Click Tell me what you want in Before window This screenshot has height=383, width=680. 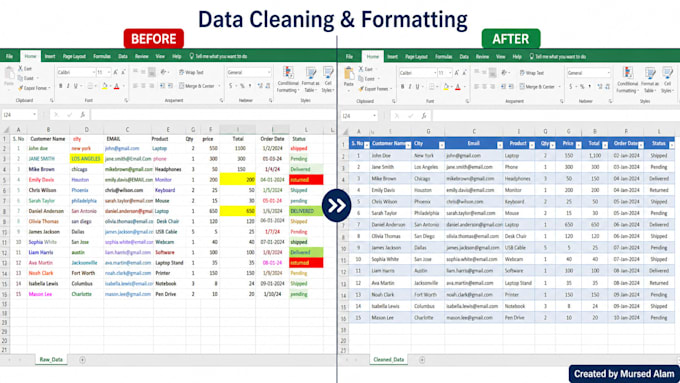[x=218, y=56]
